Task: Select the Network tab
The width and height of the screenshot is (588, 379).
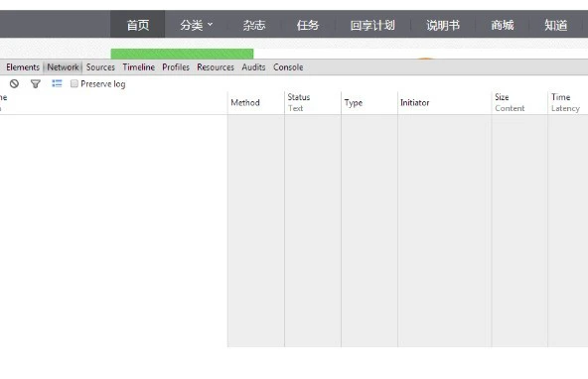Action: click(x=63, y=67)
